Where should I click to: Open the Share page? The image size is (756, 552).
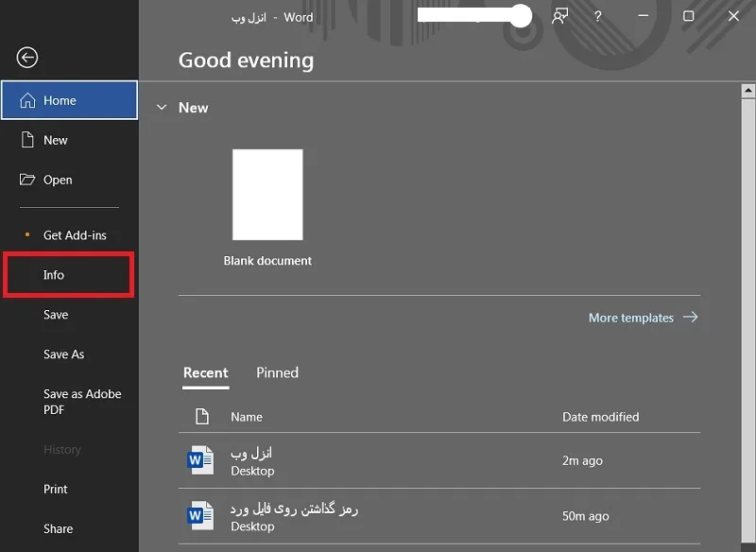pos(69,529)
